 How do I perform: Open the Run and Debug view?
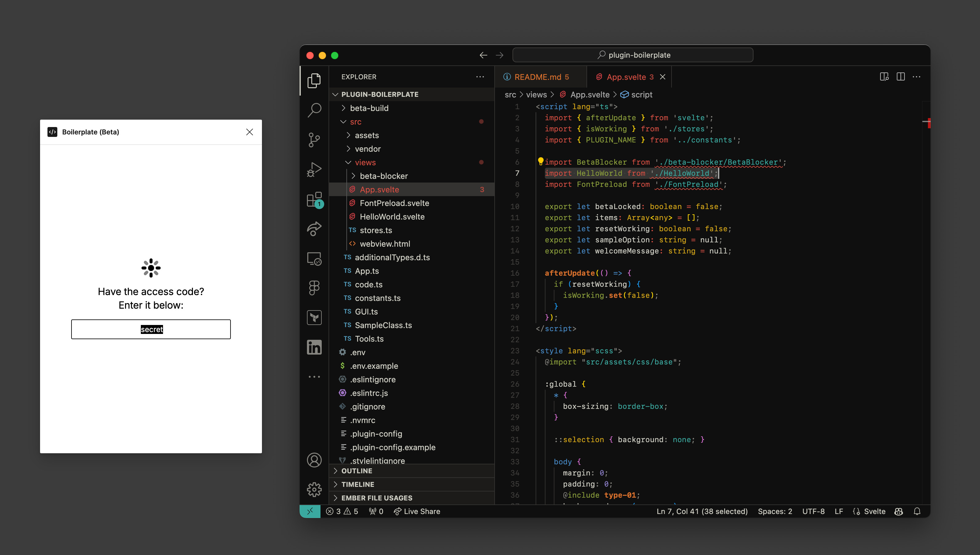[x=314, y=170]
